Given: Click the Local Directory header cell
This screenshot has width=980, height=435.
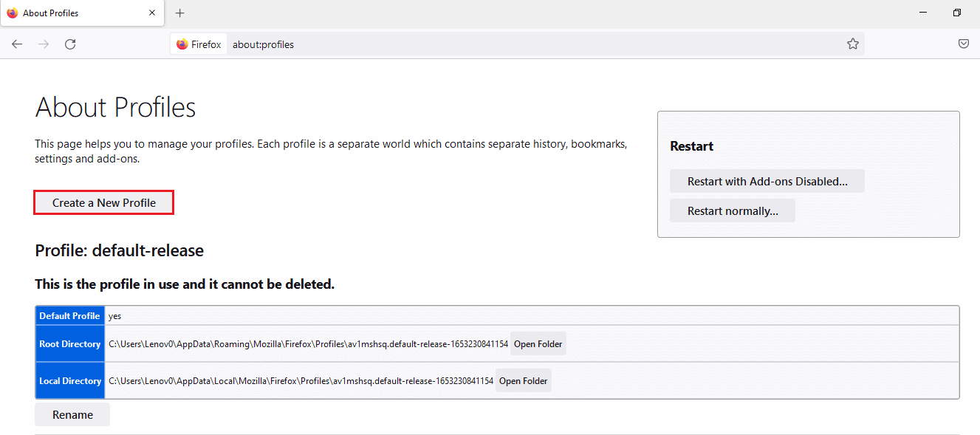Looking at the screenshot, I should (x=70, y=380).
